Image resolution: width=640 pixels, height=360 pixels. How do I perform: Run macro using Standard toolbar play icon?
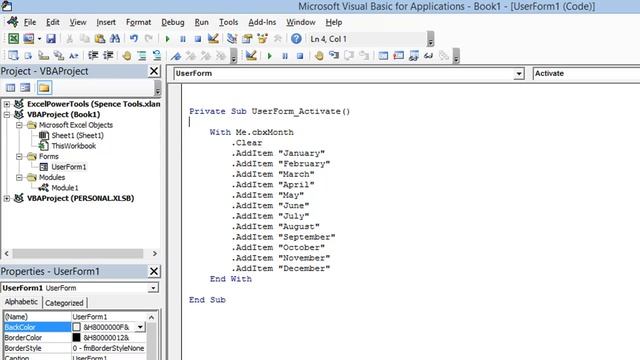point(167,39)
